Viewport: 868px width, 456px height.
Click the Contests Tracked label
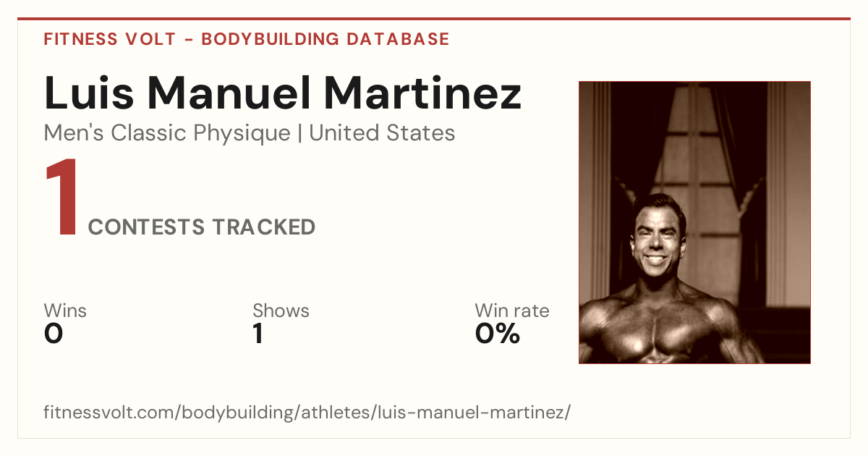(202, 227)
